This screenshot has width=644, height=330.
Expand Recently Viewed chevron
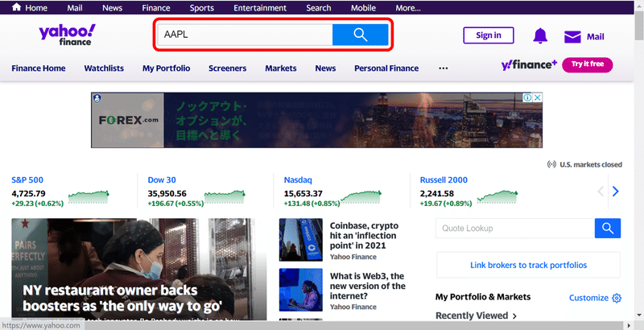514,316
